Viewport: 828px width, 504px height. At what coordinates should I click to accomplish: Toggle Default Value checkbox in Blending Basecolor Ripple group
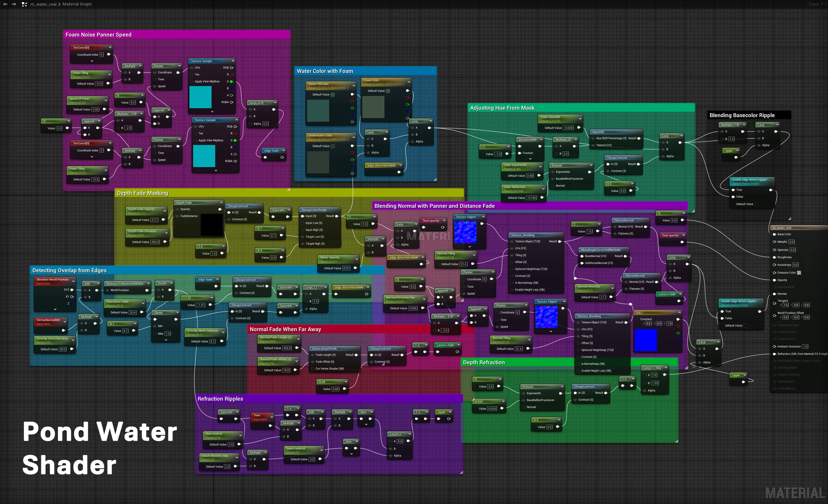(756, 204)
